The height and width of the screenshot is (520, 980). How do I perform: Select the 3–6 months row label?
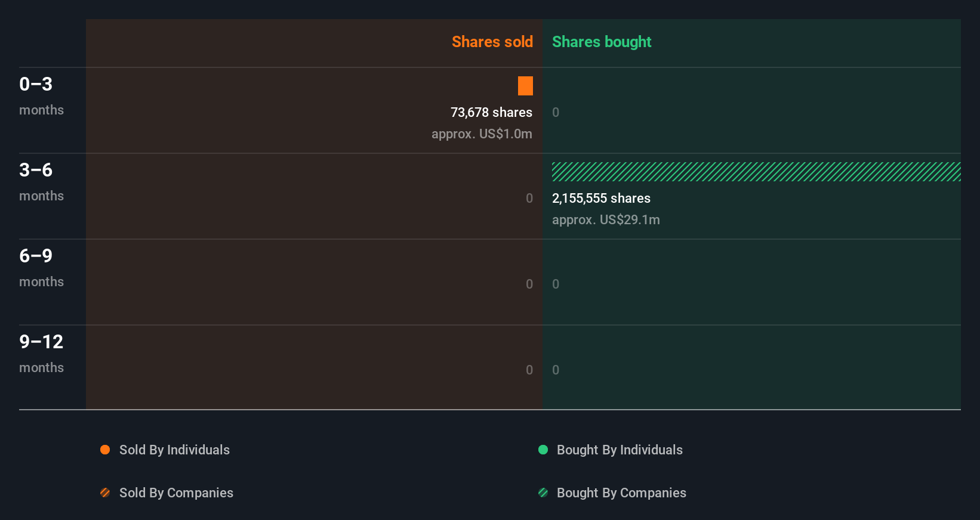(41, 181)
